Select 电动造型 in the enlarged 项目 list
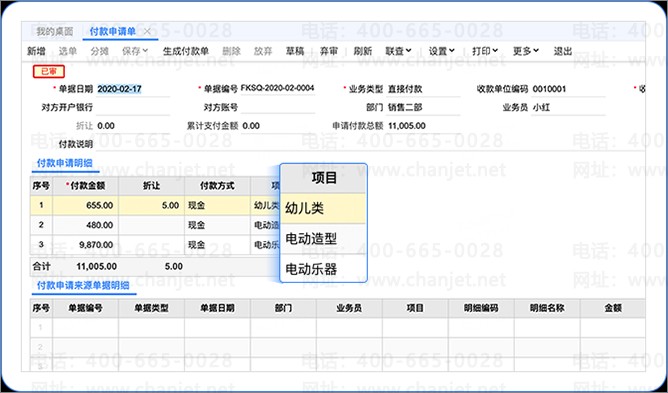Viewport: 668px width, 393px height. point(323,239)
